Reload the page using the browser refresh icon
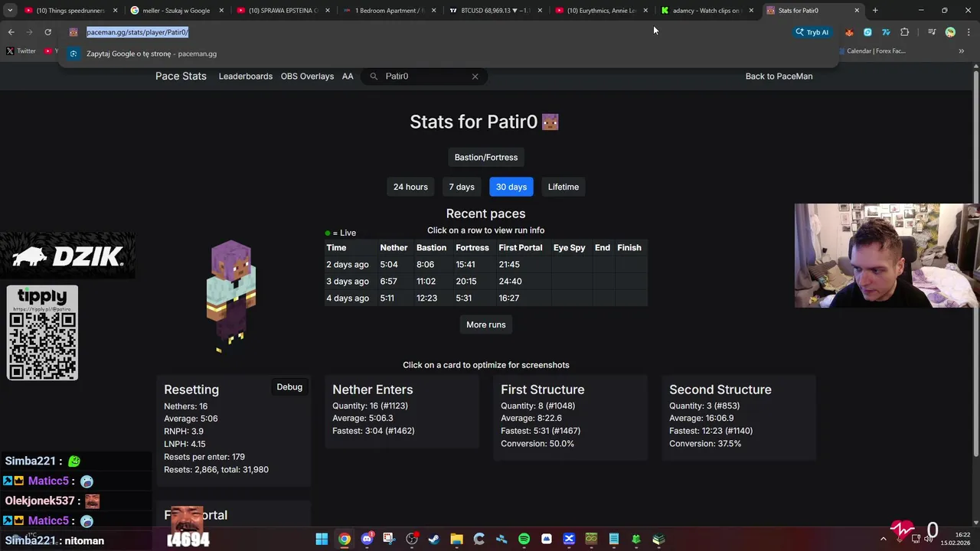This screenshot has width=980, height=551. point(47,32)
